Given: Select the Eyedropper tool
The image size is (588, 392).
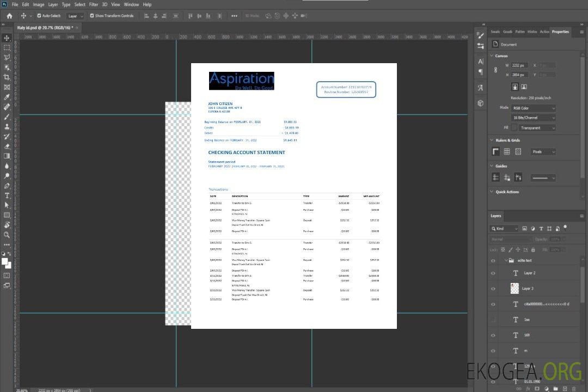Looking at the screenshot, I should coord(7,97).
